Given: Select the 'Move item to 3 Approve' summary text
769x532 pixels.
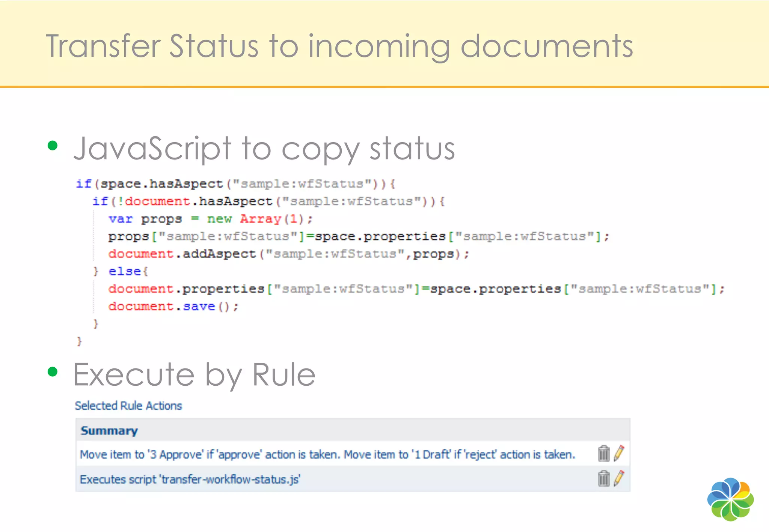Looking at the screenshot, I should pos(327,455).
